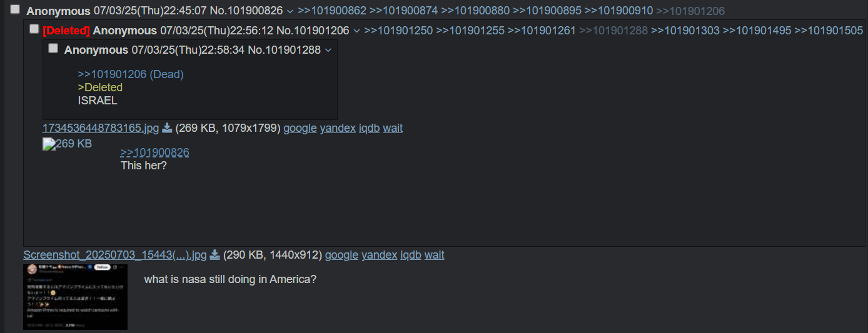Open post menu arrow for No.101900826
The width and height of the screenshot is (868, 333).
coord(290,11)
